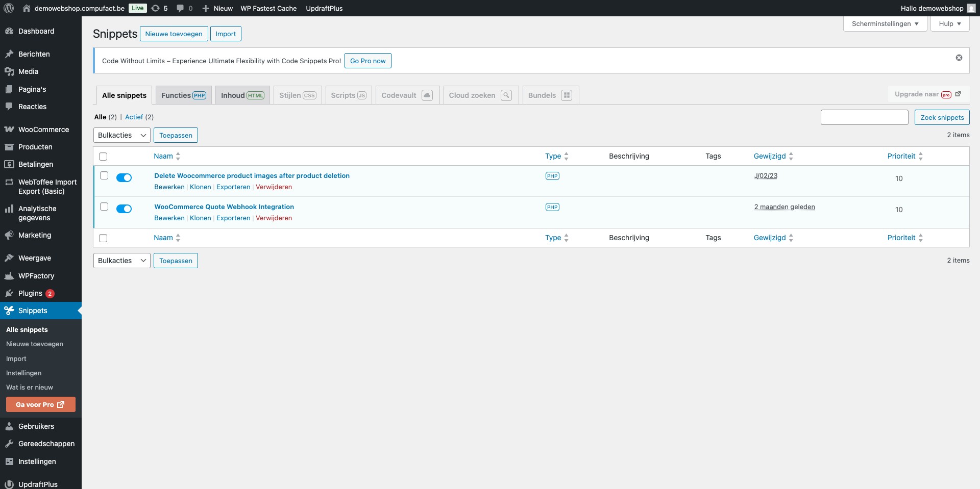The height and width of the screenshot is (489, 980).
Task: Click the Analytische gegevens chart icon
Action: pos(9,209)
